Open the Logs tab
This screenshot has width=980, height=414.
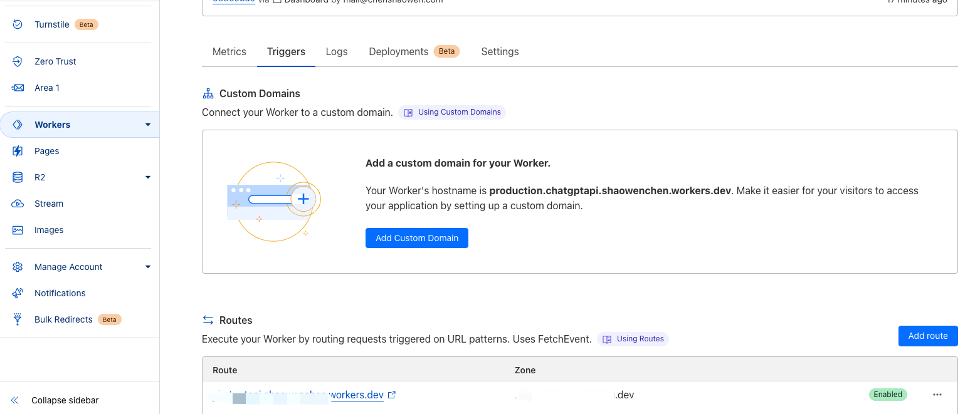[x=337, y=51]
